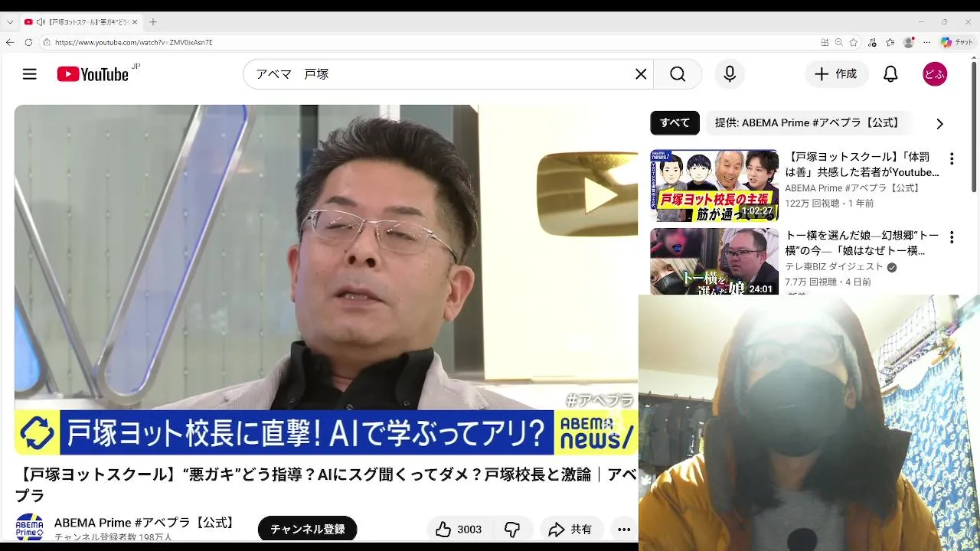Viewport: 980px width, 551px height.
Task: Open the テレ東BIZ ダイジェスト channel name
Action: (x=834, y=266)
